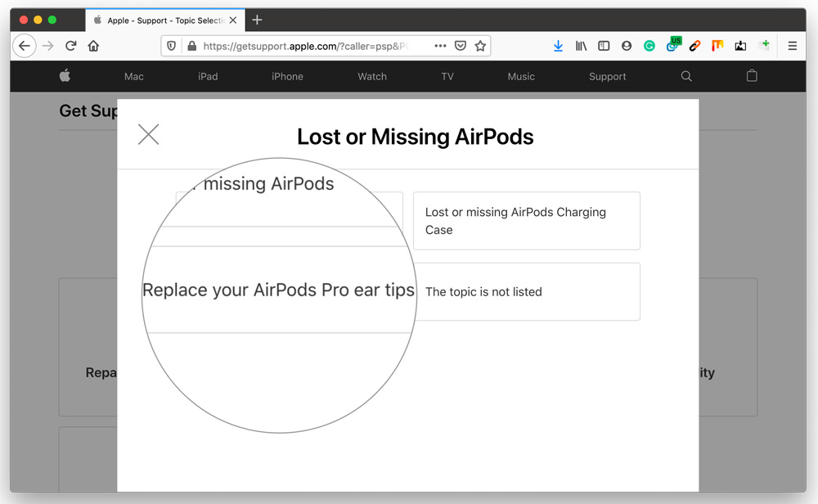
Task: Open the Grammarly extension
Action: (x=649, y=46)
